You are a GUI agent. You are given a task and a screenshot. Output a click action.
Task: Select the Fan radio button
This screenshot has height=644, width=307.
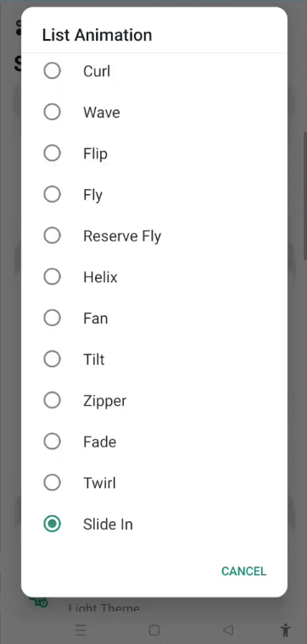[53, 318]
